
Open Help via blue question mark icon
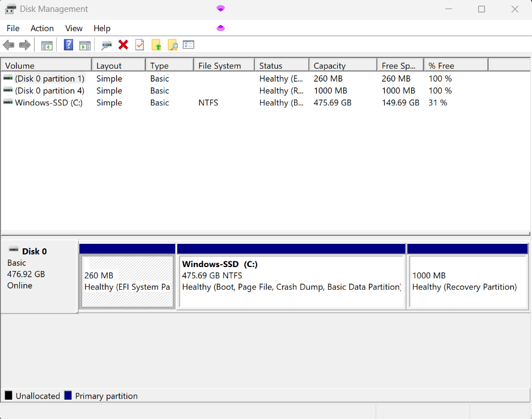point(69,45)
